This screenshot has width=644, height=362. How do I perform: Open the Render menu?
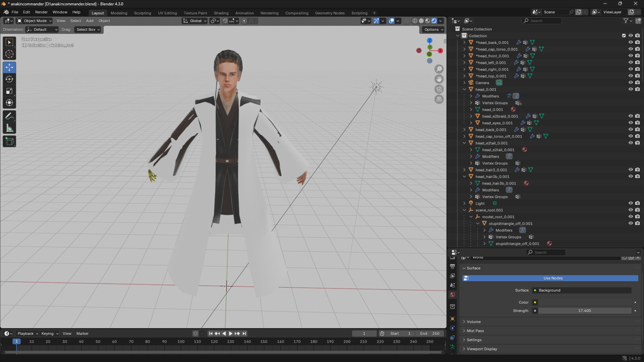tap(41, 12)
